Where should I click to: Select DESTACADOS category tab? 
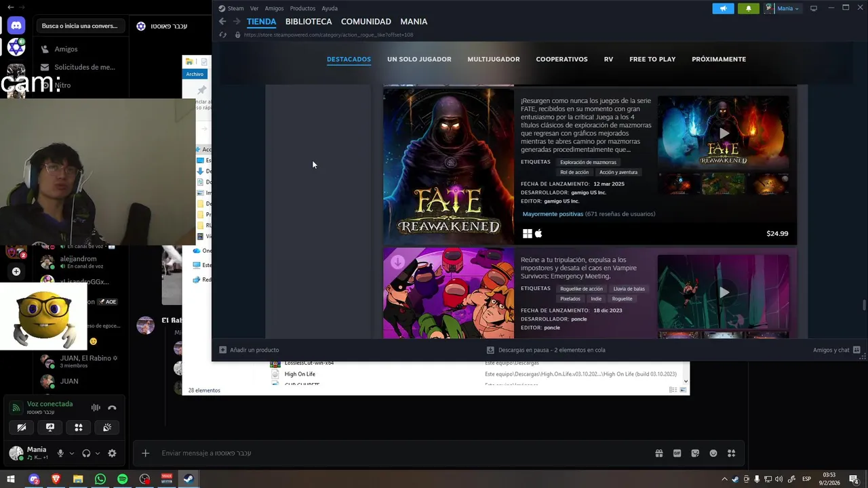click(x=349, y=59)
